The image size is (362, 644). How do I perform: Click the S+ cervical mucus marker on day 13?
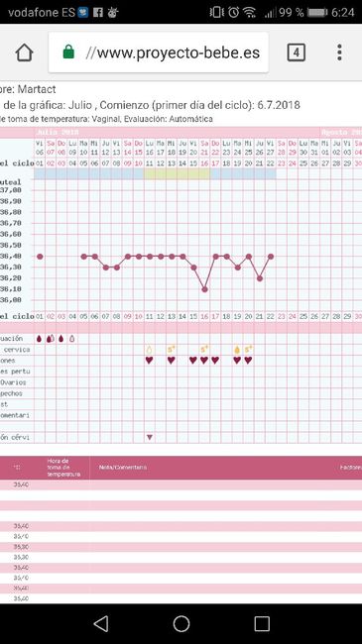(x=172, y=350)
